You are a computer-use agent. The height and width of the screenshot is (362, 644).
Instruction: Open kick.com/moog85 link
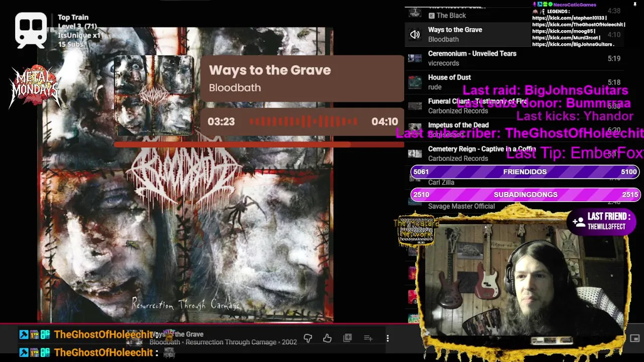(x=563, y=31)
